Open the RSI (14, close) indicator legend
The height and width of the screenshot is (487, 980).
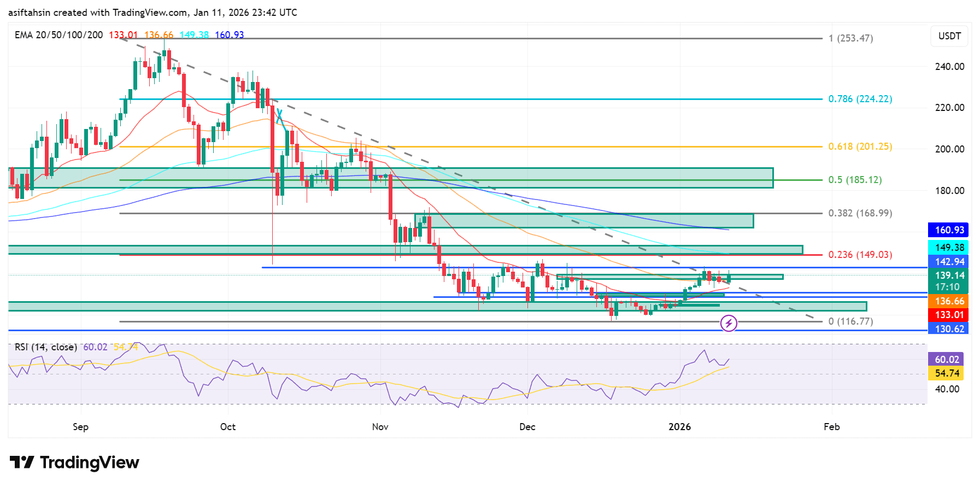pyautogui.click(x=46, y=347)
